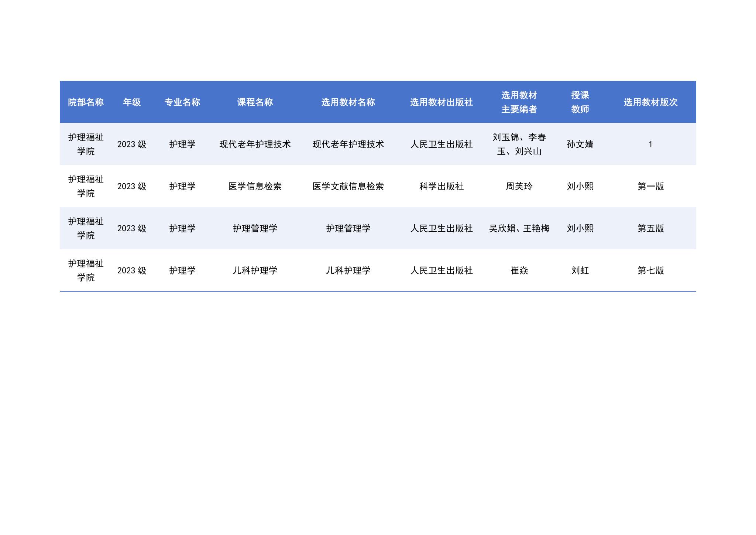Viewport: 756px width, 535px height.
Task: Click 2023 级 in the 护理管理学 row
Action: pyautogui.click(x=132, y=229)
